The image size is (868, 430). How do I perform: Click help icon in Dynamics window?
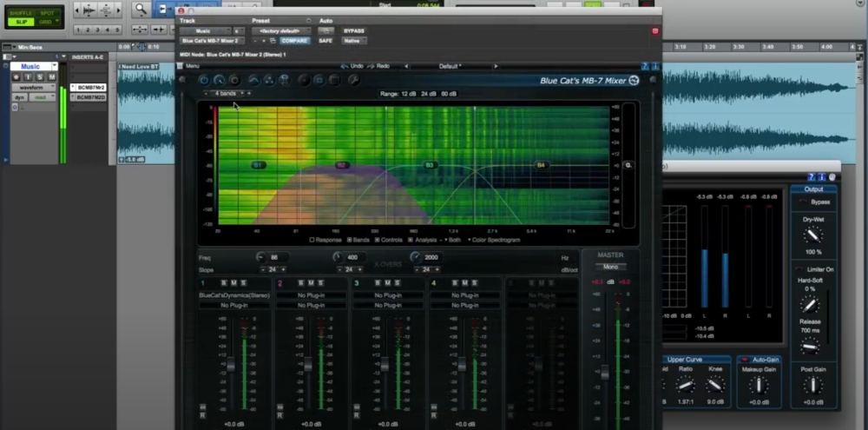811,177
